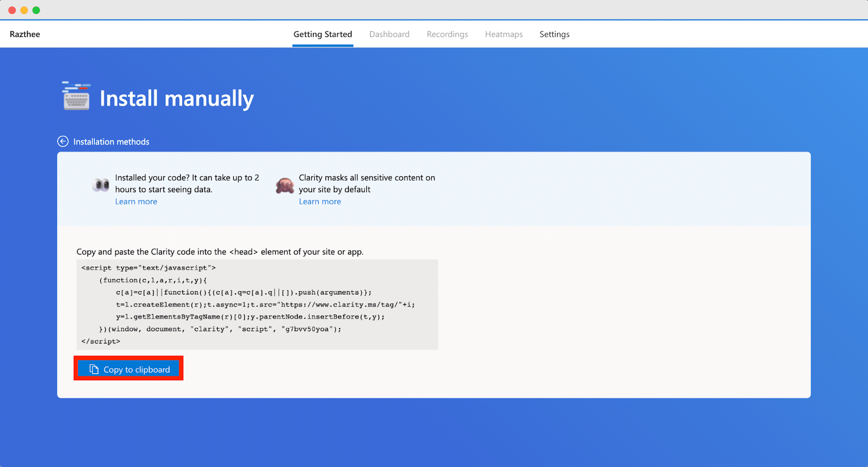Click the back arrow beside Installation methods
Image resolution: width=868 pixels, height=467 pixels.
click(63, 142)
